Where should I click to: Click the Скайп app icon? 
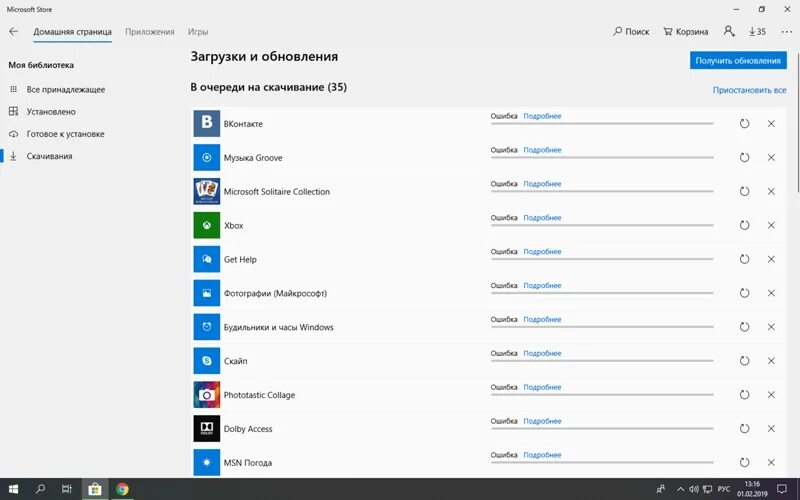(207, 361)
